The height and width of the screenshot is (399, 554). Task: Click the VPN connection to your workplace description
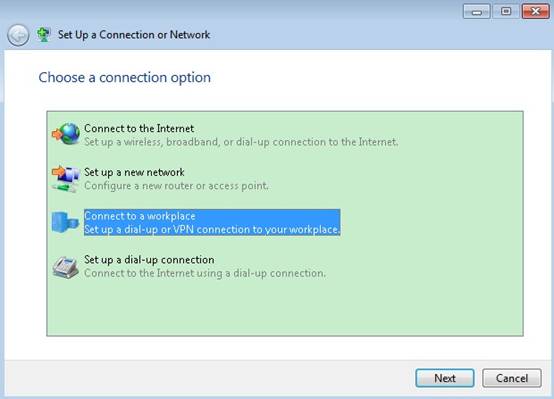tap(212, 229)
